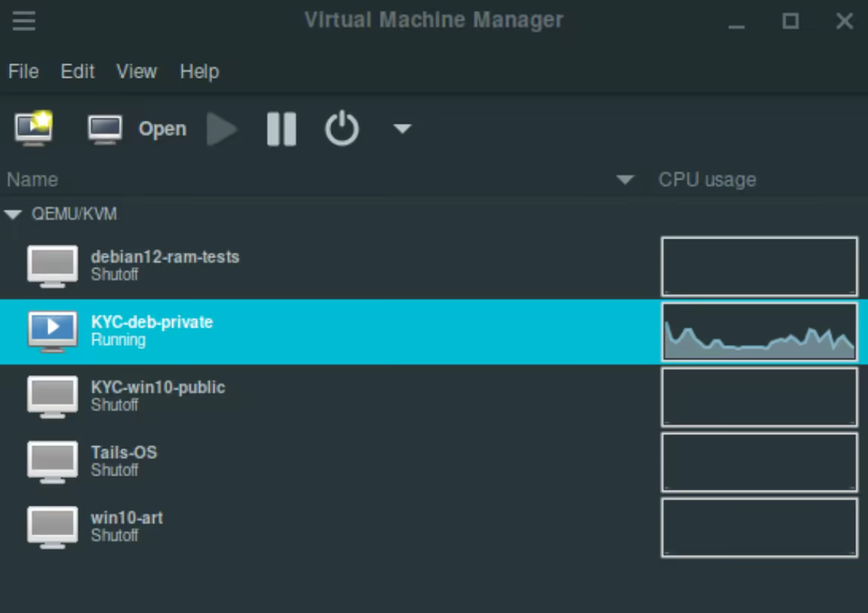Pause the selected virtual machine
This screenshot has width=868, height=613.
282,129
